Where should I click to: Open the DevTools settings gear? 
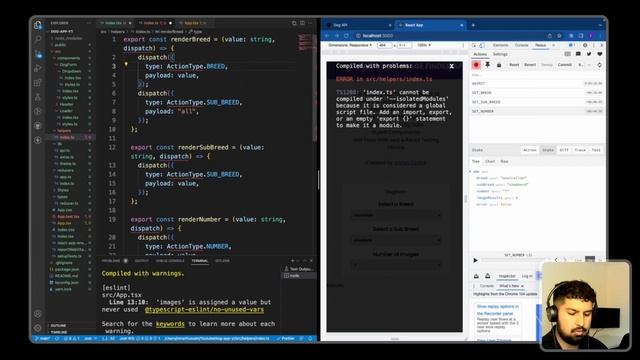click(585, 45)
